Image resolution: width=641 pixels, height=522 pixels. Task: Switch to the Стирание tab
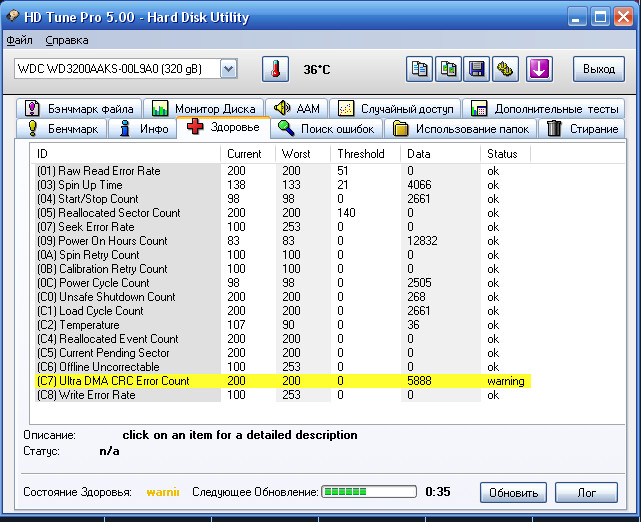coord(582,129)
